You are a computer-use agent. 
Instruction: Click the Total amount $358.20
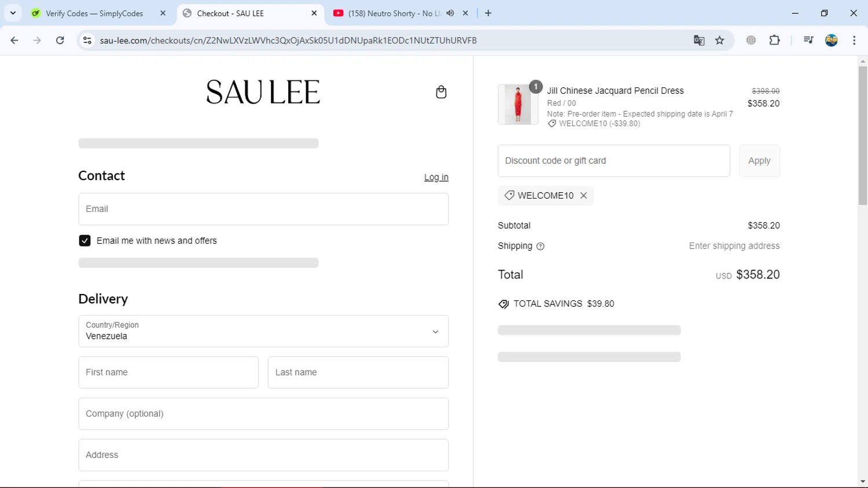pos(758,275)
